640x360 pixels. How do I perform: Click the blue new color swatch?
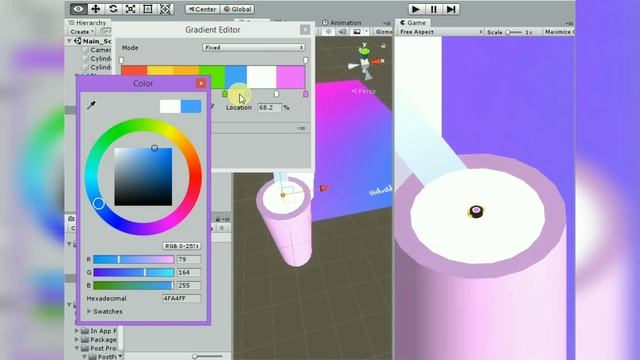coord(191,106)
